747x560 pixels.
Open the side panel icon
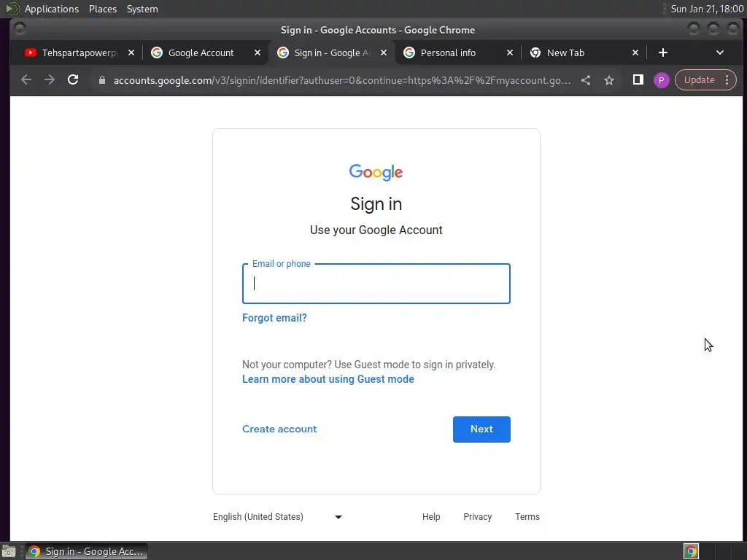point(638,80)
